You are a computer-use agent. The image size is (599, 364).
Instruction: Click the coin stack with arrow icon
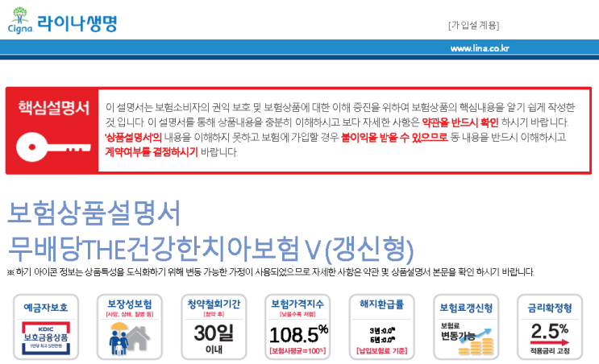(x=476, y=341)
